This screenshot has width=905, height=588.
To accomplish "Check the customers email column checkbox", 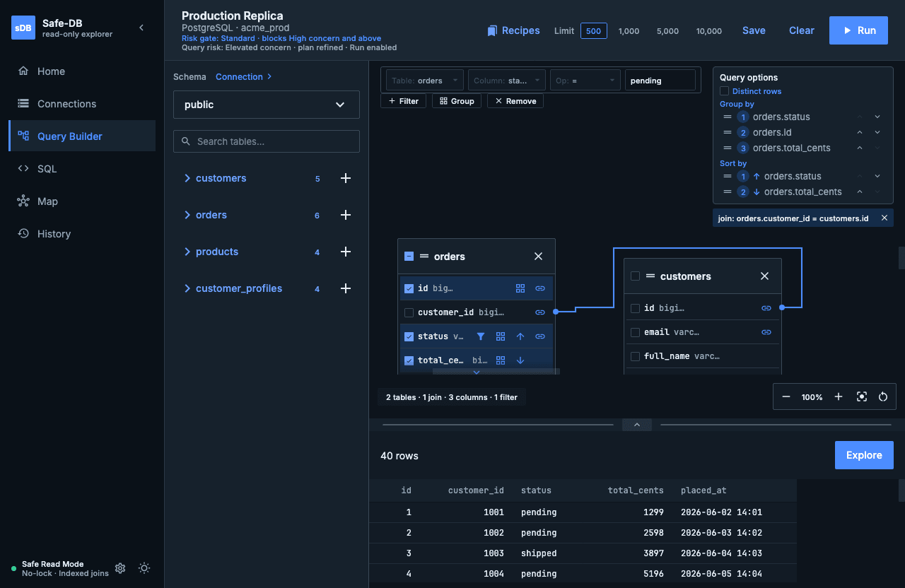I will coord(635,332).
